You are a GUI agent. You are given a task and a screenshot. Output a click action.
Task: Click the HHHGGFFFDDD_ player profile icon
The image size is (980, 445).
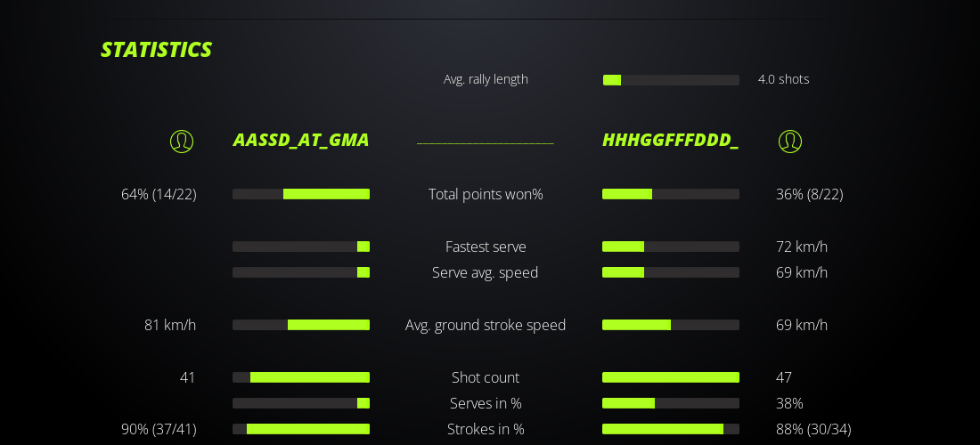pos(790,141)
